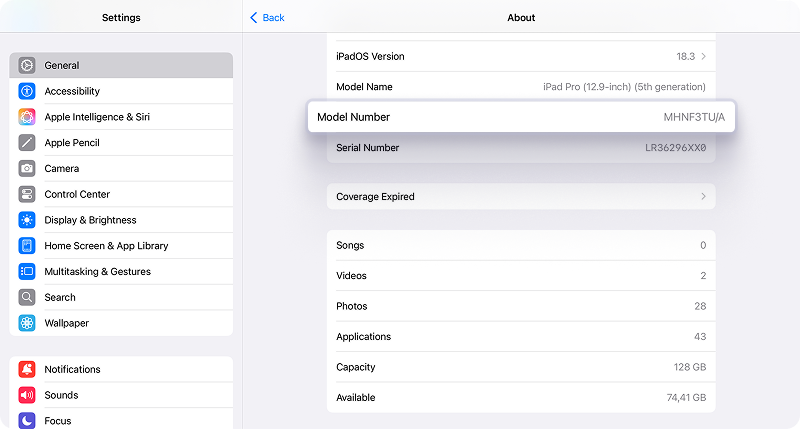Screen dimensions: 800x429
Task: Click the Accessibility icon
Action: click(27, 91)
